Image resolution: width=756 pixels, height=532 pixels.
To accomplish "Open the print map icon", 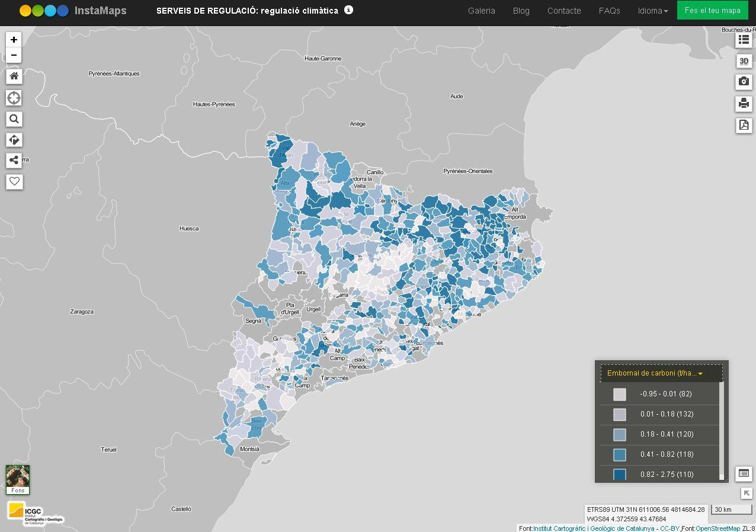I will click(744, 104).
